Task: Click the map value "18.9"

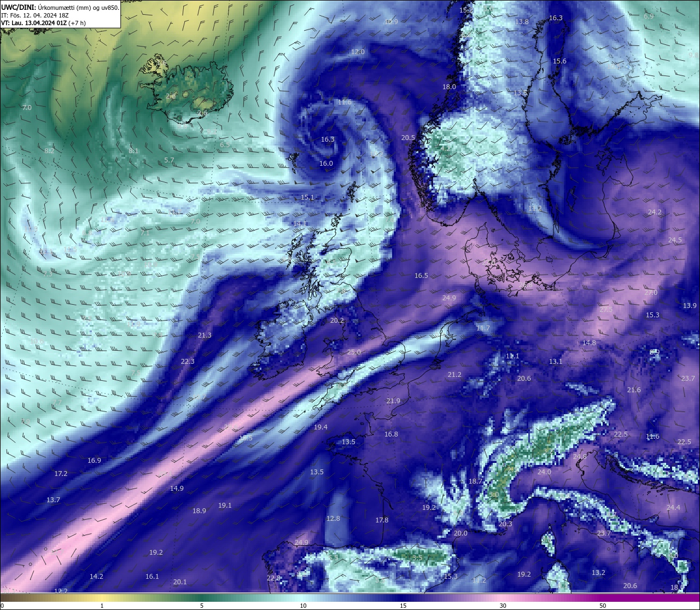Action: 199,511
